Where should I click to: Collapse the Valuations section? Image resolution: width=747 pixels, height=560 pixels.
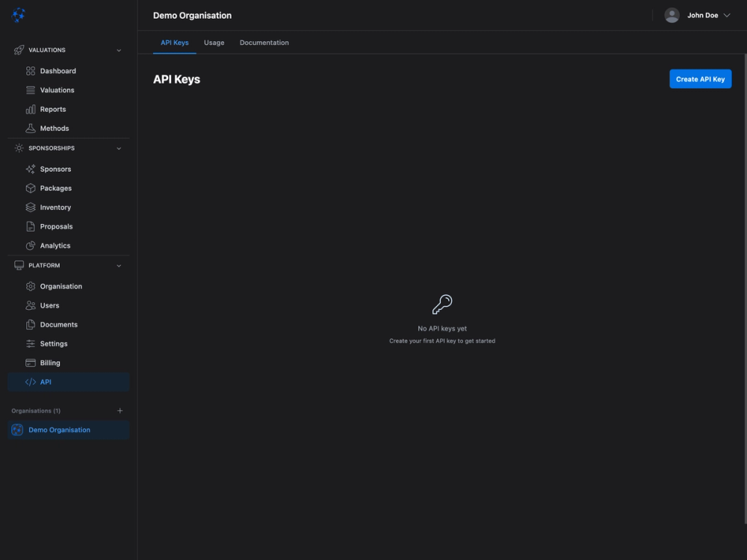pos(118,50)
